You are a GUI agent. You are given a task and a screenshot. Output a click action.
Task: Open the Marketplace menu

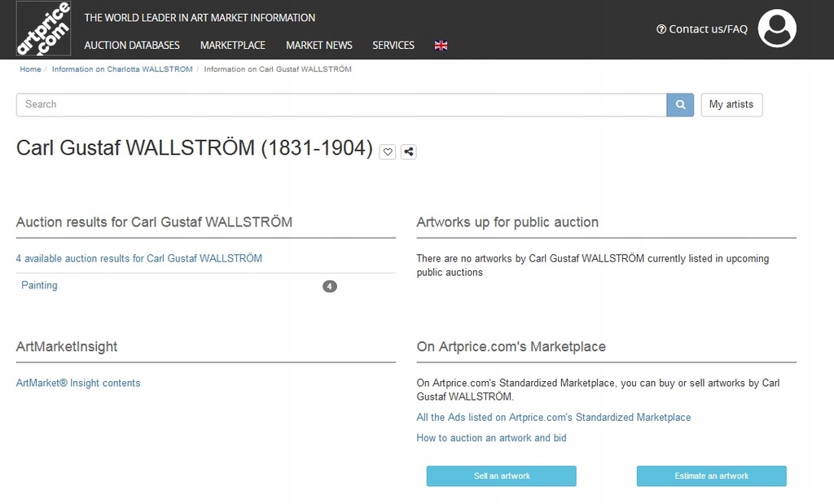click(x=232, y=46)
